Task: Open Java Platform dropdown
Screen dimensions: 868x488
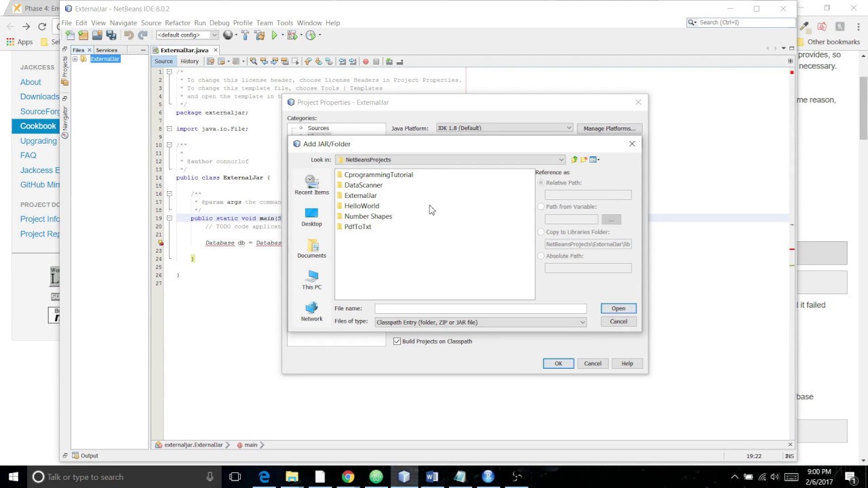Action: pyautogui.click(x=504, y=128)
